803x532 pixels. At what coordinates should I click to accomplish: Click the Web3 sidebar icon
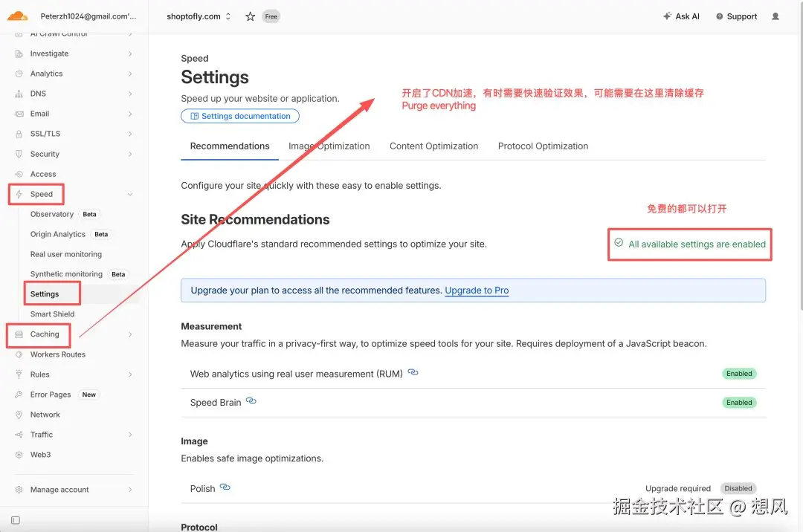click(19, 454)
